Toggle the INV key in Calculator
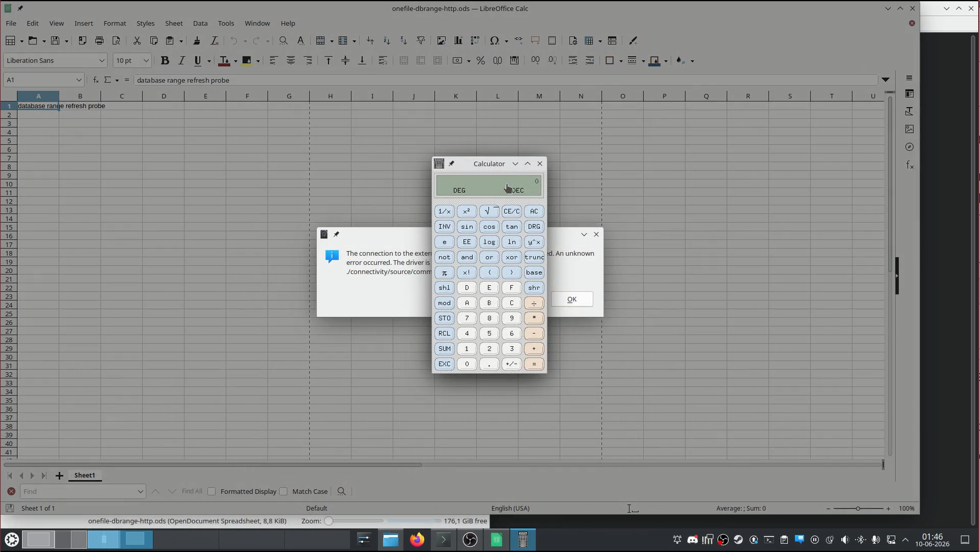980x552 pixels. click(444, 227)
